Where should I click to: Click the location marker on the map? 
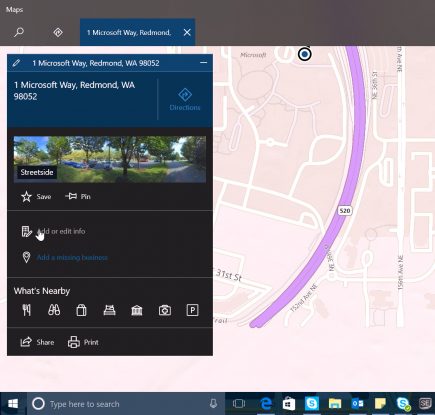click(305, 54)
